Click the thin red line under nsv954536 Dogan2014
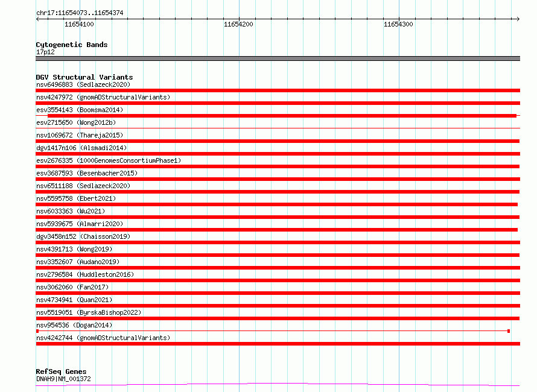This screenshot has height=392, width=537. 273,331
